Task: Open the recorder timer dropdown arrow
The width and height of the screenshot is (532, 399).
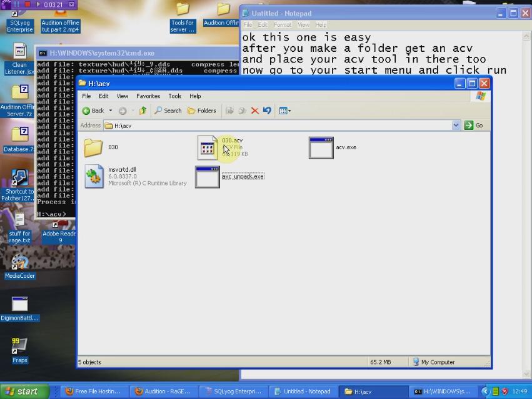Action: coord(72,4)
